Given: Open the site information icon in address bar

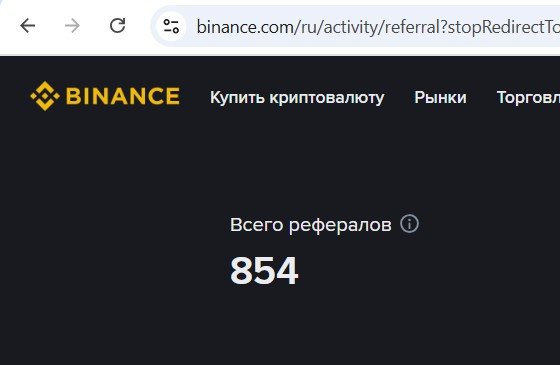Looking at the screenshot, I should [171, 26].
